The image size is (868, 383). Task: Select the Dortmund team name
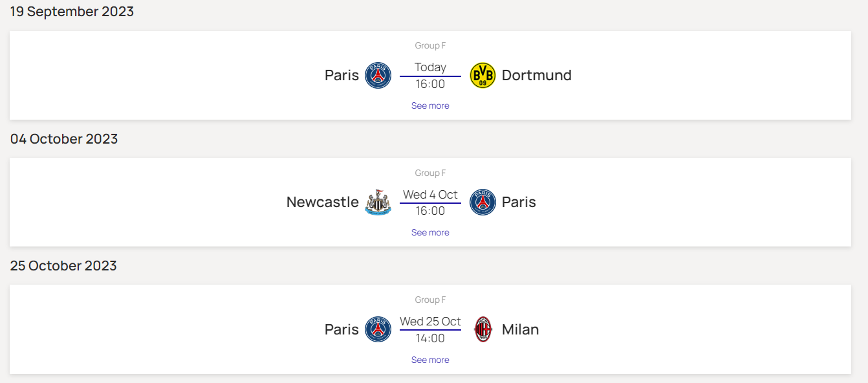[536, 76]
